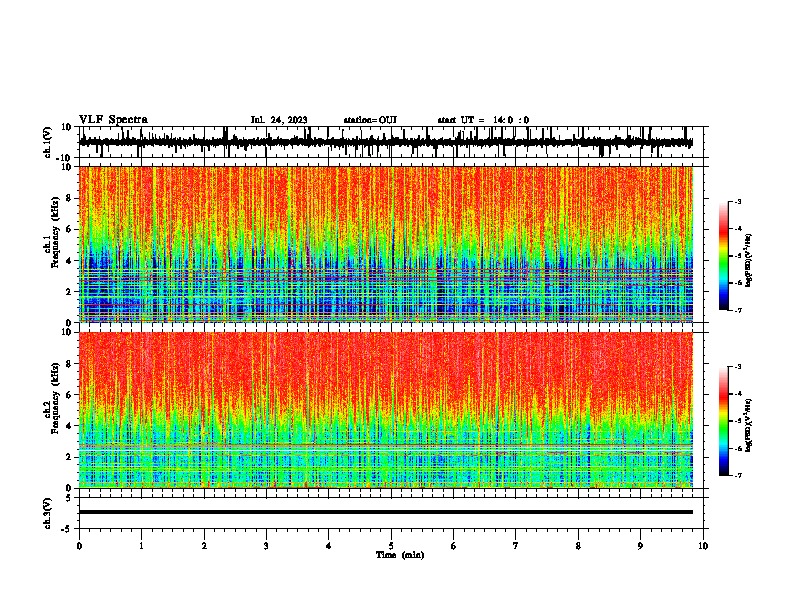Click the 'Time (min)' x-axis label

(x=400, y=555)
